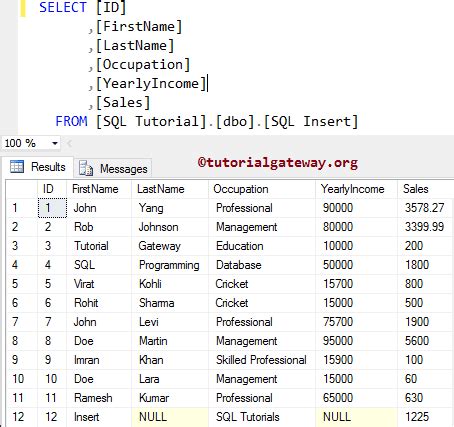Select the FirstName column header
This screenshot has height=427, width=454.
(x=99, y=189)
